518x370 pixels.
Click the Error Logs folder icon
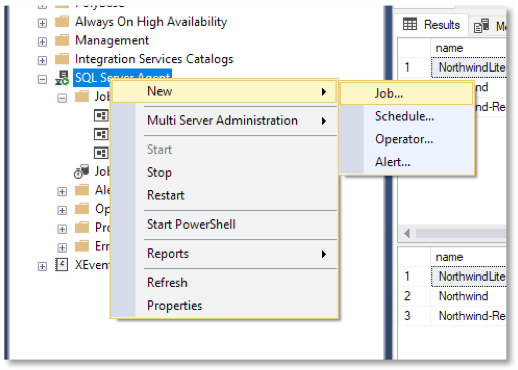point(82,246)
